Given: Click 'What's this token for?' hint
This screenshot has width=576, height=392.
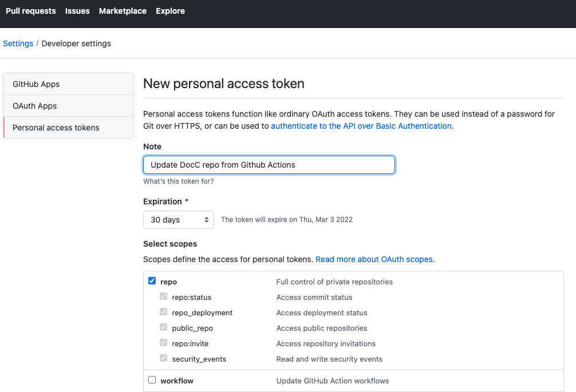Looking at the screenshot, I should (x=178, y=181).
